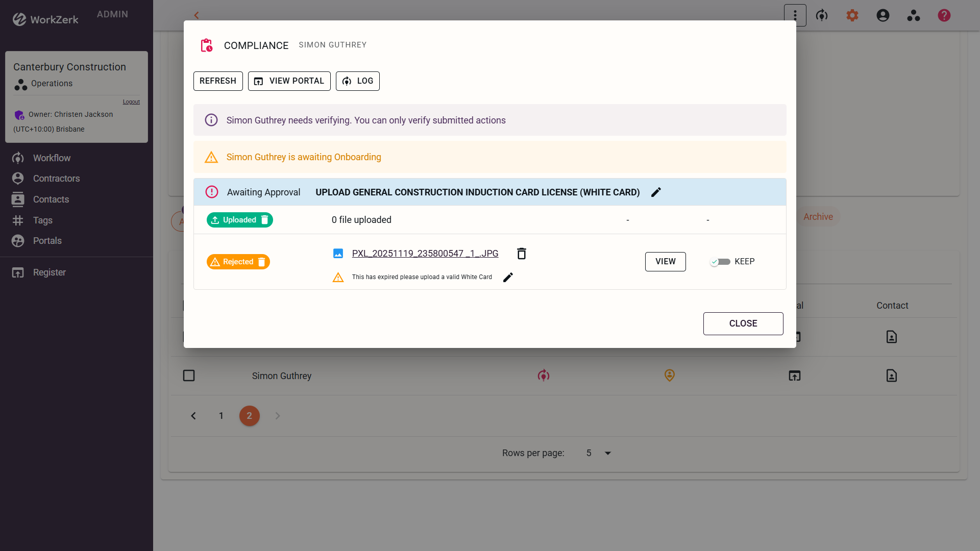Screen dimensions: 980x551
Task: Click the VIEW PORTAL button
Action: click(289, 81)
